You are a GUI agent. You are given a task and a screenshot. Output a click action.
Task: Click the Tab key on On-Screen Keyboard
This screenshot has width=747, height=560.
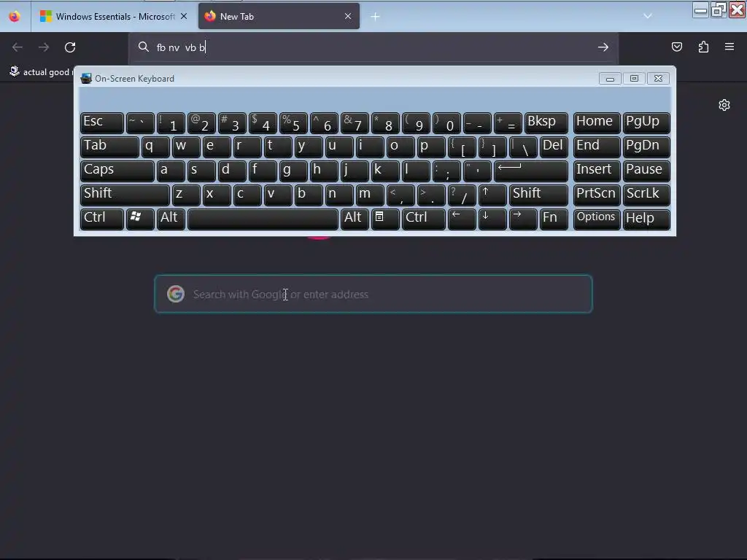tap(109, 147)
